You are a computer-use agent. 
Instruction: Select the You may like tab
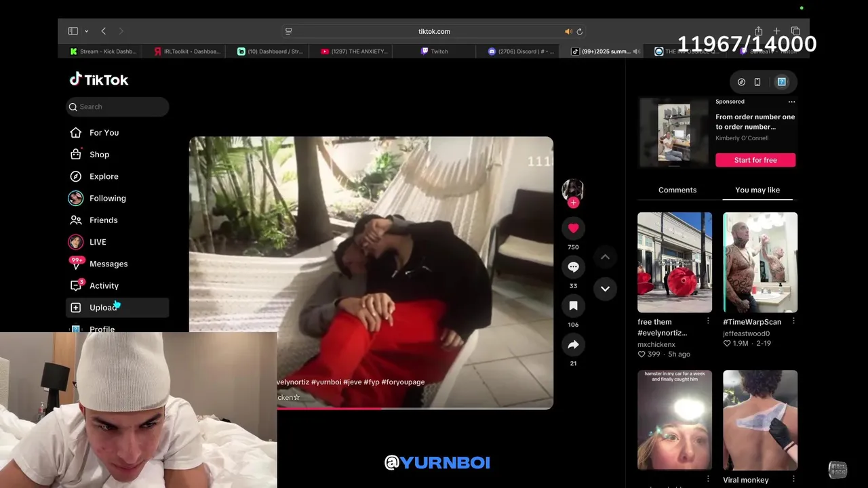757,190
